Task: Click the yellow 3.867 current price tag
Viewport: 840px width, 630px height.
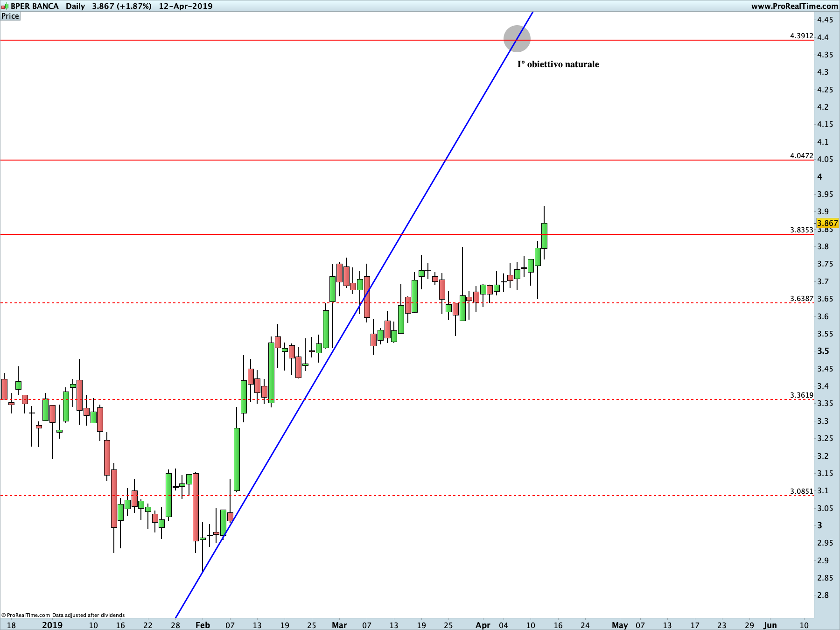Action: [827, 223]
